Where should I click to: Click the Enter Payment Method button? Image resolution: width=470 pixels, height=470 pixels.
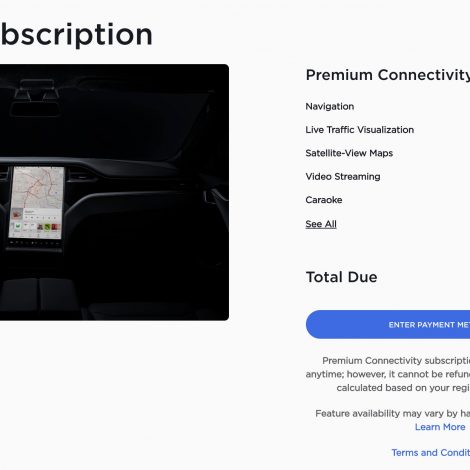point(388,324)
